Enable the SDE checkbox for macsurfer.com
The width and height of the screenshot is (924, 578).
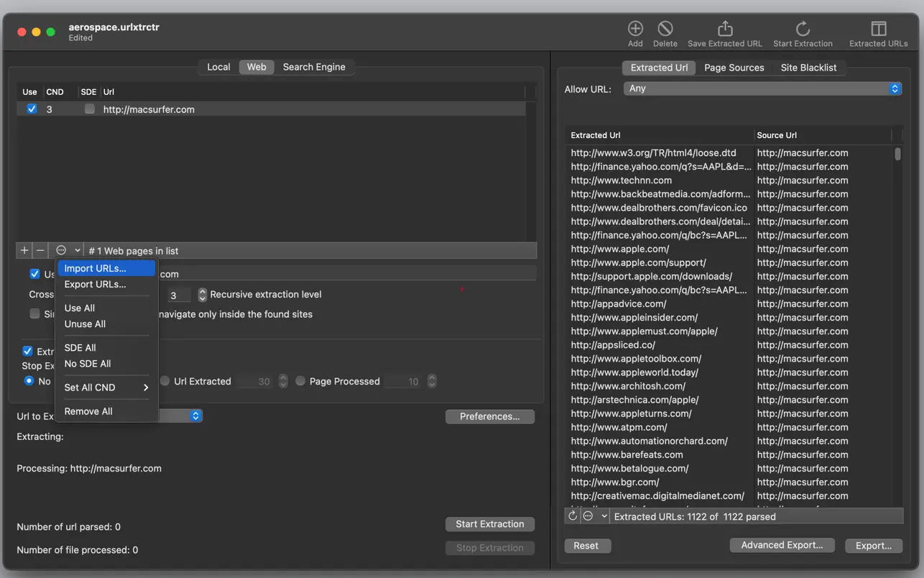point(89,109)
